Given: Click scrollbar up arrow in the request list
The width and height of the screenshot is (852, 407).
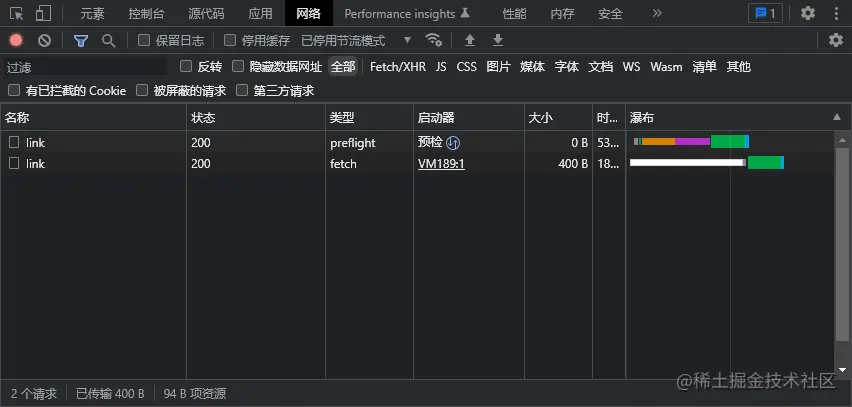Looking at the screenshot, I should [842, 140].
